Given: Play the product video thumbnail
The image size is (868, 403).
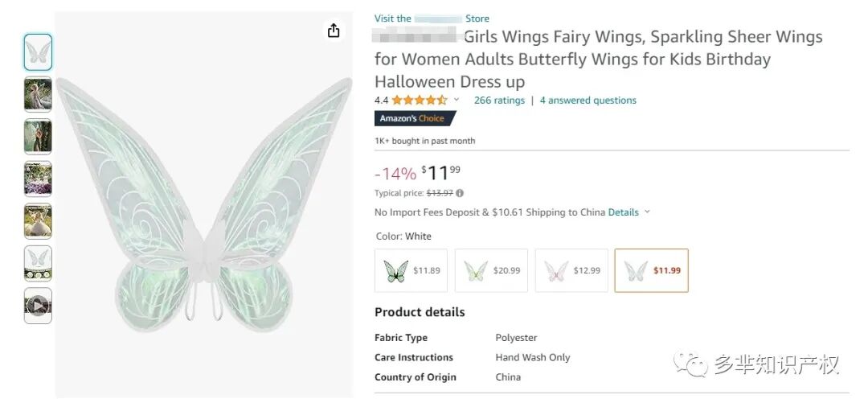Looking at the screenshot, I should click(x=38, y=306).
